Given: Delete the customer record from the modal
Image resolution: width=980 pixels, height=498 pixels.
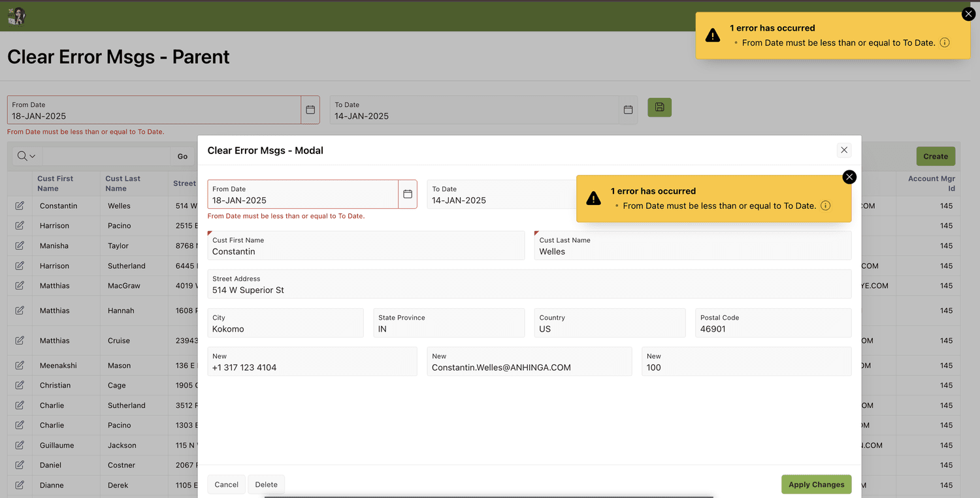Looking at the screenshot, I should pyautogui.click(x=266, y=484).
